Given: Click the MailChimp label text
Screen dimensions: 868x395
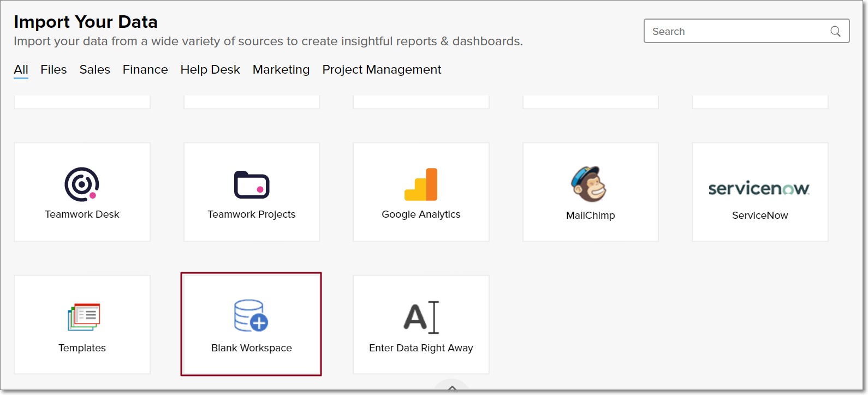Looking at the screenshot, I should tap(590, 216).
